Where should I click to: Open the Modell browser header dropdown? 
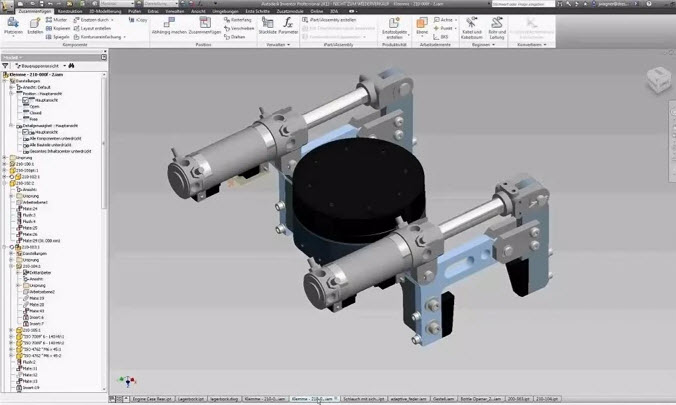[21, 57]
